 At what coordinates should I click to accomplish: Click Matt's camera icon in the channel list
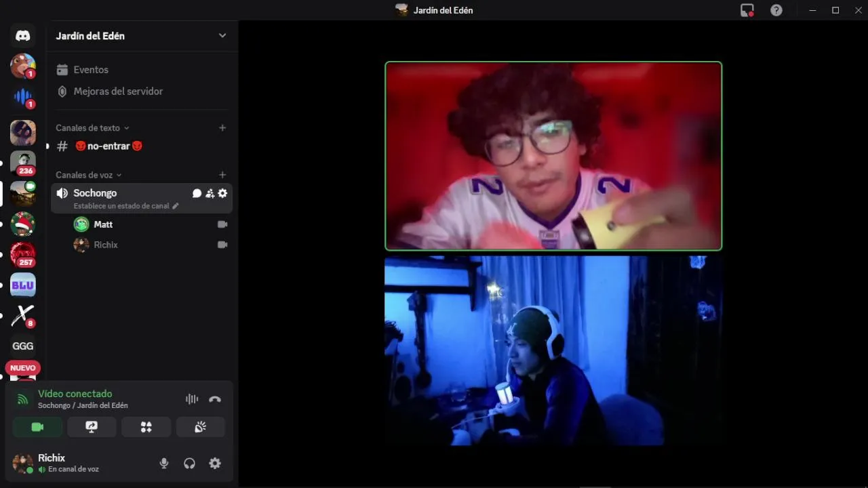pos(222,224)
